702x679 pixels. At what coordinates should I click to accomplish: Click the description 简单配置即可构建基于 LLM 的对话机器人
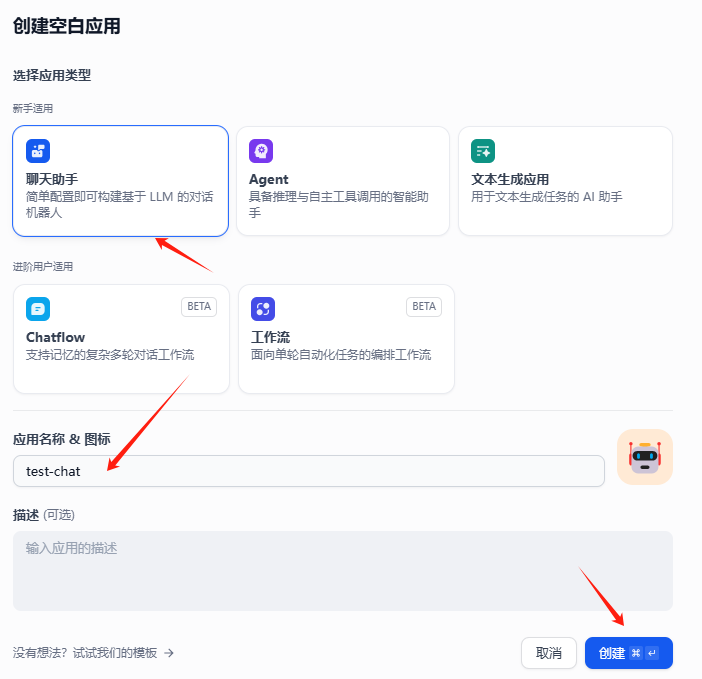click(120, 205)
